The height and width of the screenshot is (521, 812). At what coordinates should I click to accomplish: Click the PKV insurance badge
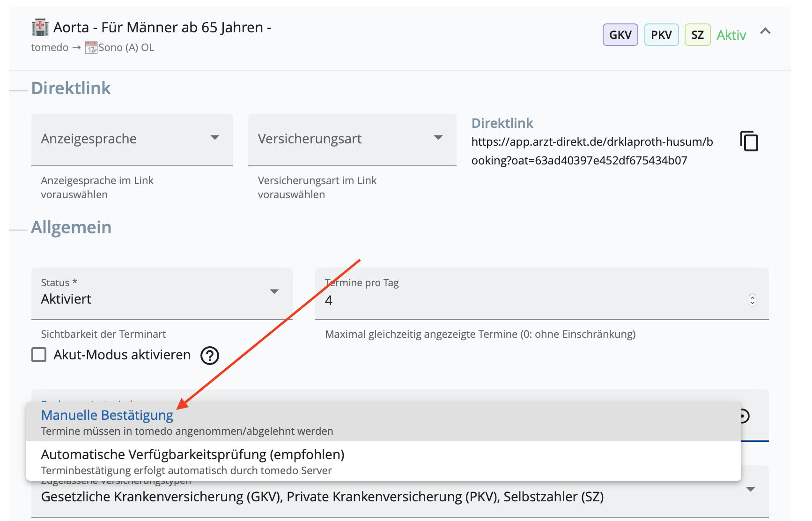click(661, 35)
